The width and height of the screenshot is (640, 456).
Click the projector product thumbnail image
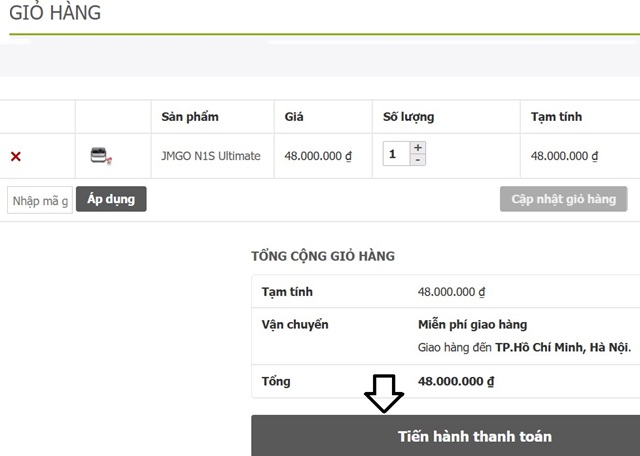click(100, 155)
